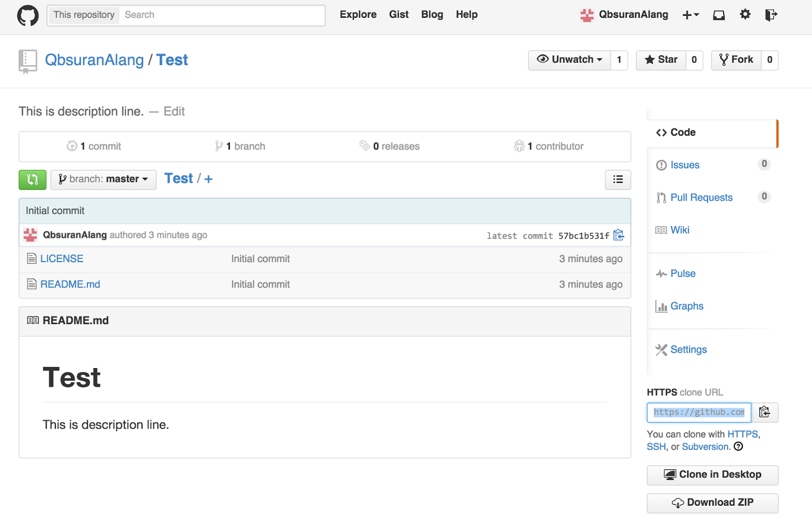Expand the Unwatch dropdown
The width and height of the screenshot is (812, 522).
click(569, 60)
